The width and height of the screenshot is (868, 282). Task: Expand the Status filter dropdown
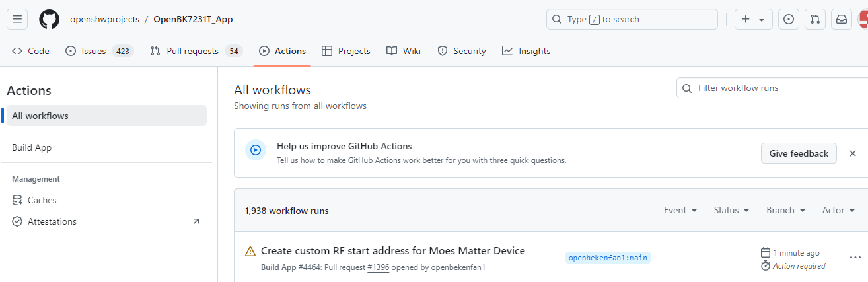point(731,210)
